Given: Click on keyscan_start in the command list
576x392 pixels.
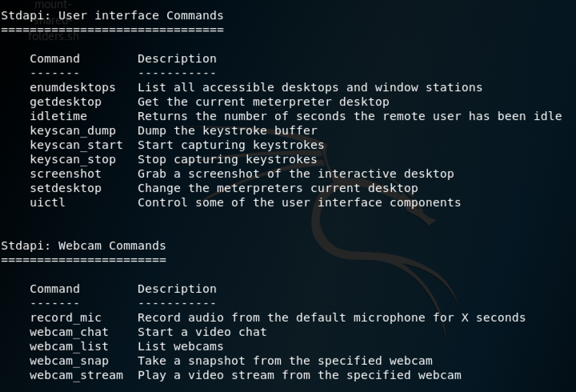Looking at the screenshot, I should (76, 145).
